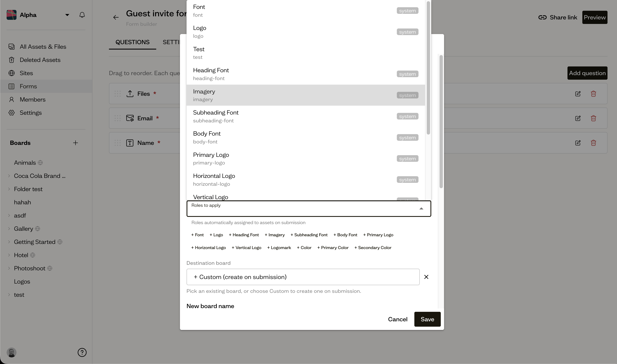Select the Heading Font role option

tap(306, 74)
